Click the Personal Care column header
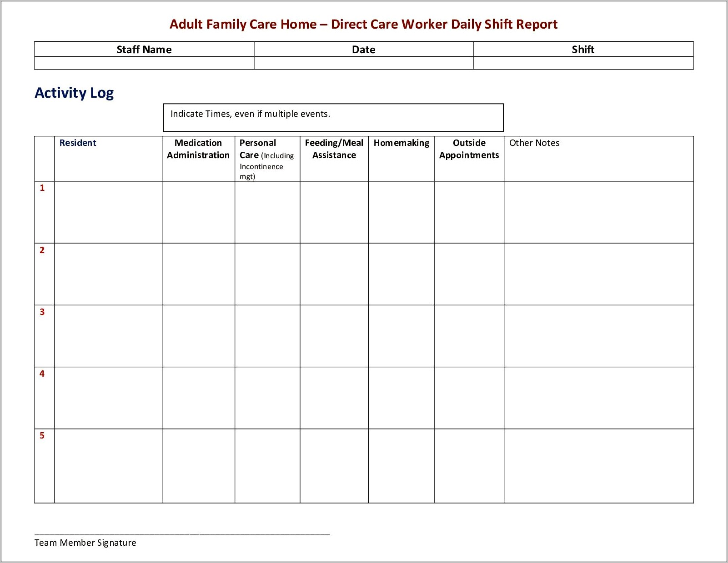 pos(267,159)
